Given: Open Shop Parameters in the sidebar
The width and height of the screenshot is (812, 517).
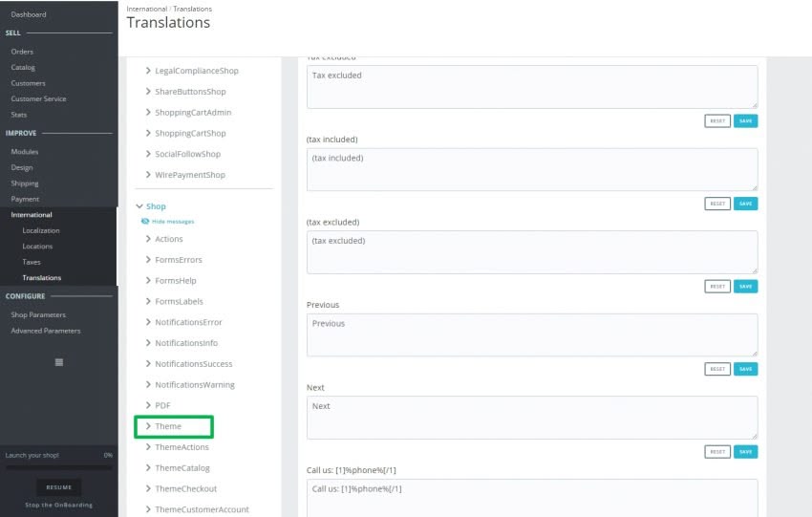Looking at the screenshot, I should (x=38, y=315).
